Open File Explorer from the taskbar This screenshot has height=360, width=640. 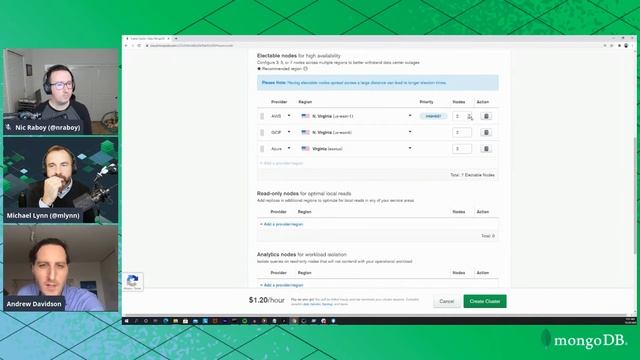click(175, 321)
